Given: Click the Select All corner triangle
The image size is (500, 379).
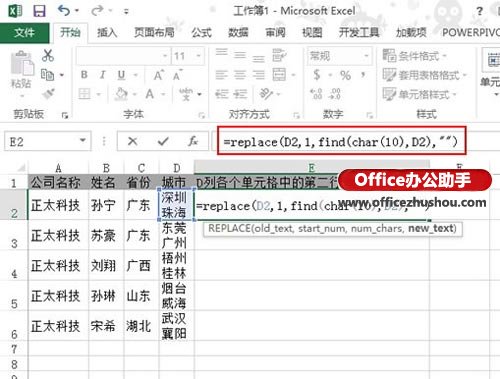Looking at the screenshot, I should pyautogui.click(x=21, y=168).
